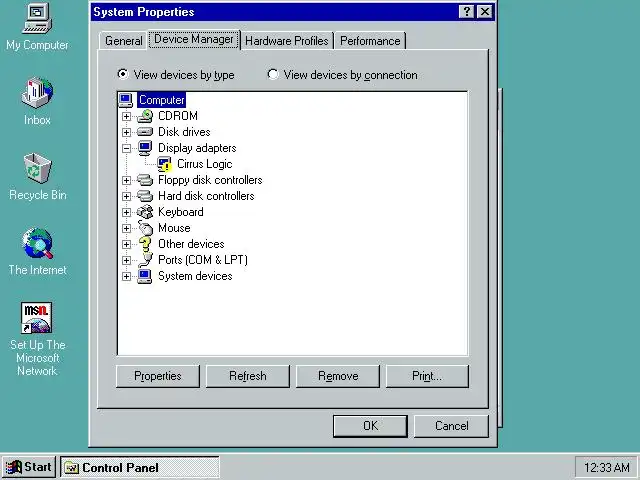
Task: Select the Cirrus Logic text label
Action: tap(204, 164)
